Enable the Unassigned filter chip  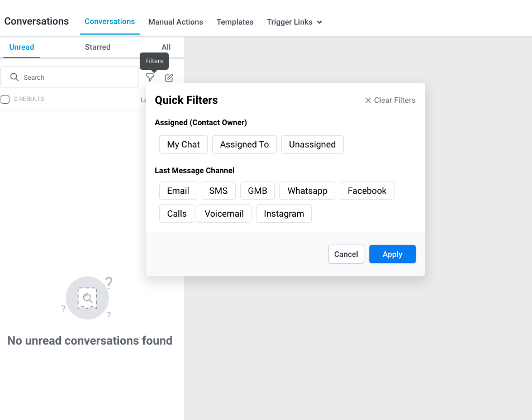(x=312, y=144)
